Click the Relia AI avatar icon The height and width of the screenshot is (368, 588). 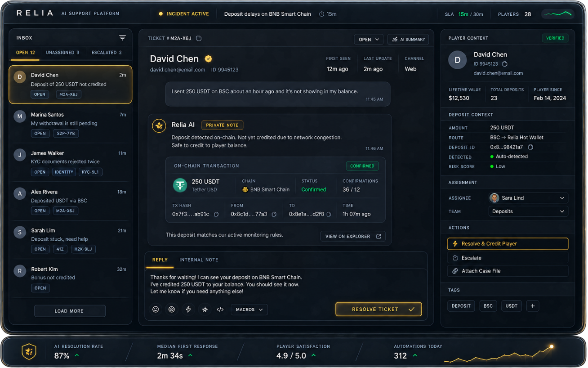(159, 126)
